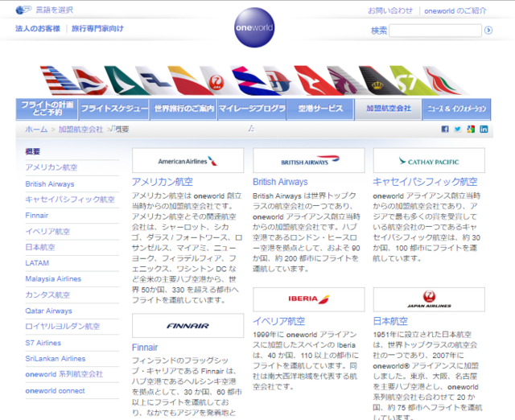
Task: Go to ホーム in the breadcrumb
Action: coord(36,129)
